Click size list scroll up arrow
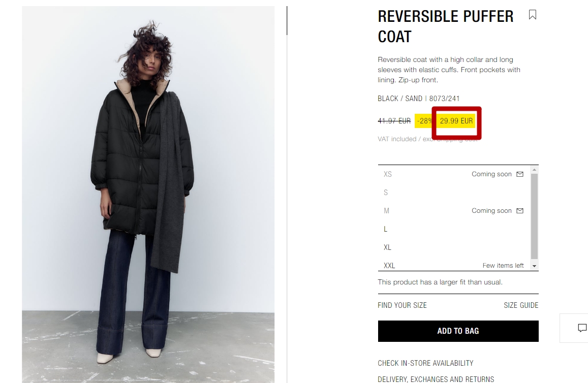 [x=534, y=170]
